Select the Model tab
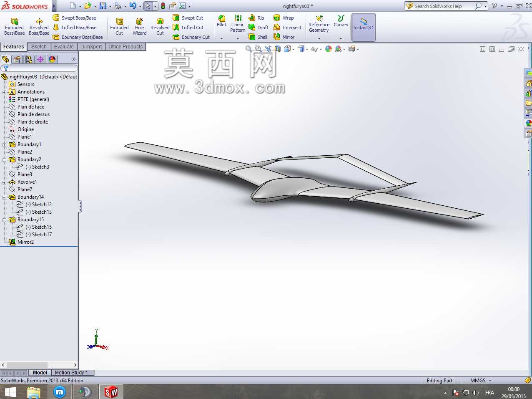 pyautogui.click(x=40, y=373)
